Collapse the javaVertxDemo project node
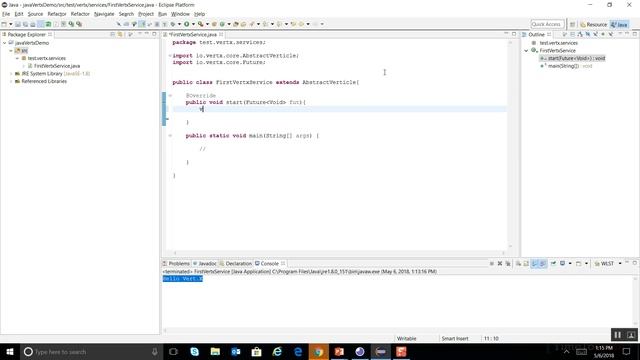 pos(4,43)
